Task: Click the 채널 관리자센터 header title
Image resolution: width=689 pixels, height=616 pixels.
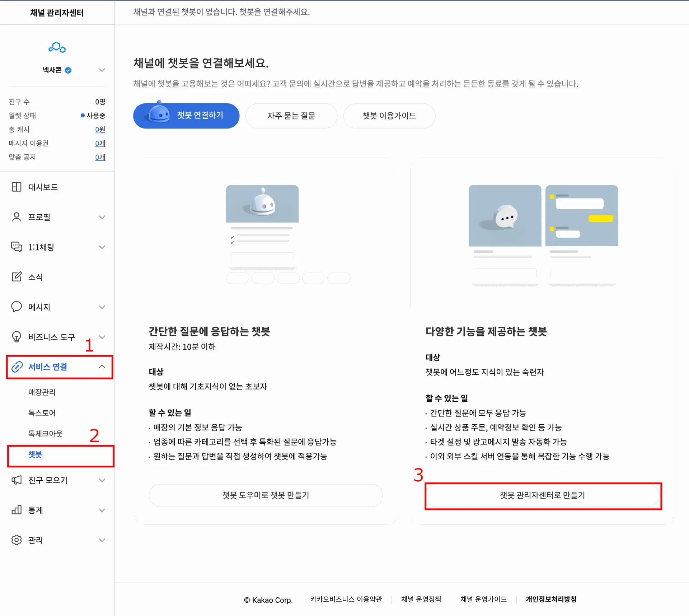Action: click(x=57, y=13)
